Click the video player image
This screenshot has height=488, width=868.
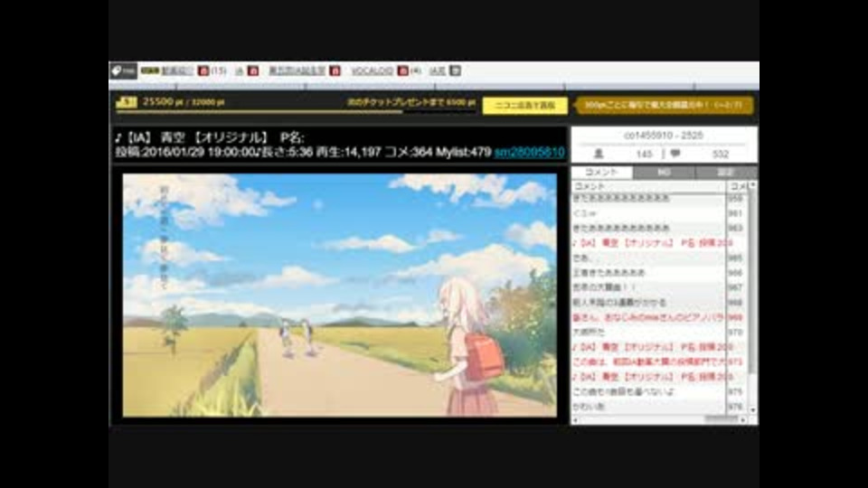339,295
